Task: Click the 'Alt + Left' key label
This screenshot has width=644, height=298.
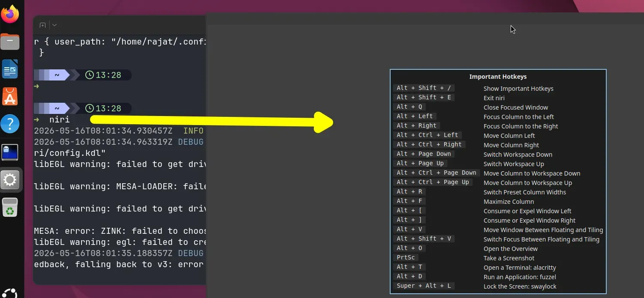Action: (415, 116)
